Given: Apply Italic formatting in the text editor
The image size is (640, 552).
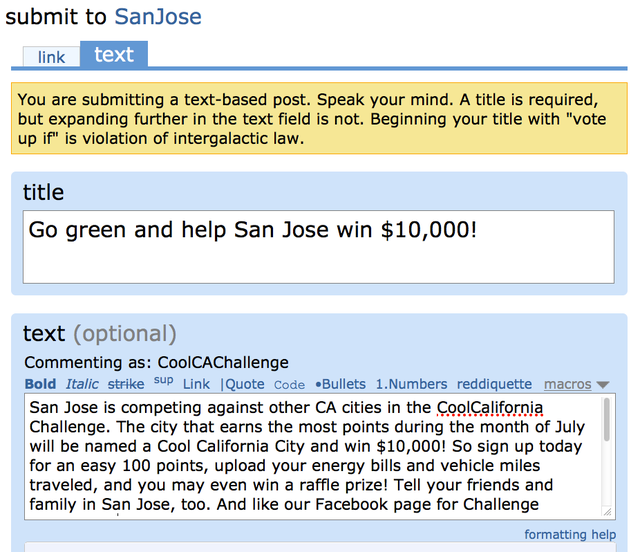Looking at the screenshot, I should (83, 384).
